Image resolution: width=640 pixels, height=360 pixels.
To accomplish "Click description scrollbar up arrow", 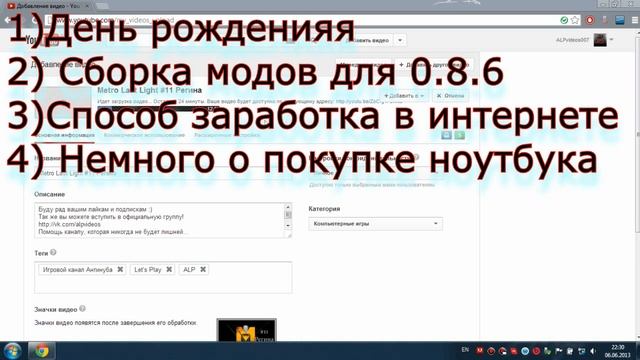I will click(288, 207).
